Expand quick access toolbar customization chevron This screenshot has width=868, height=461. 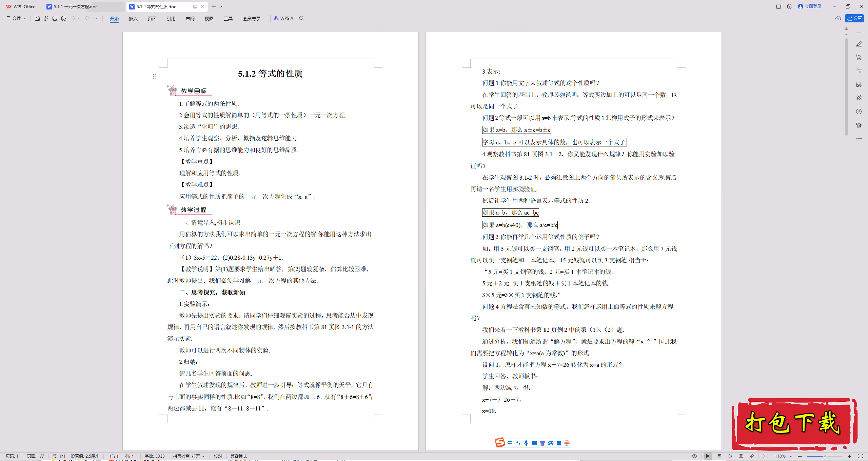96,18
